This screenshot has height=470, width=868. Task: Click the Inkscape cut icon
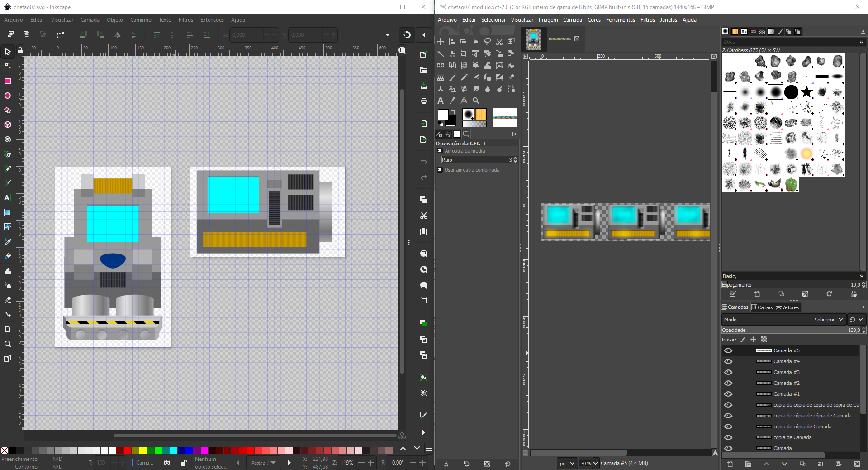[423, 216]
